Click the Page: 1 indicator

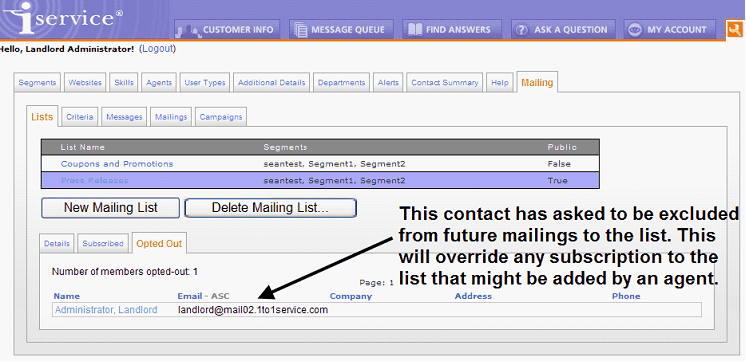[x=376, y=283]
